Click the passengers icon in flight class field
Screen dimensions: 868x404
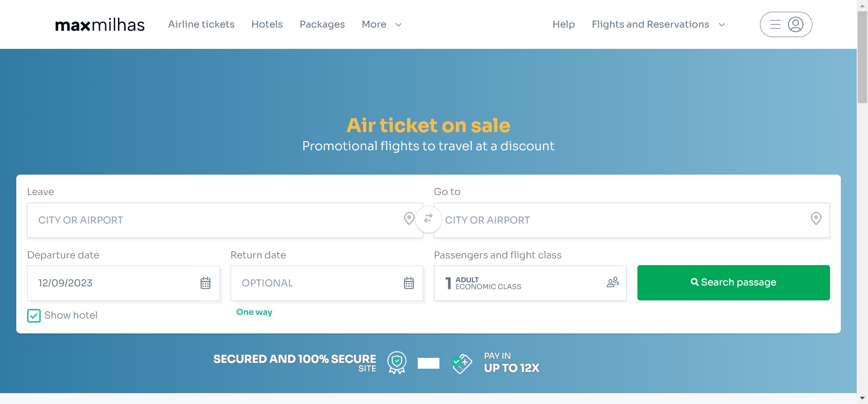click(x=613, y=283)
